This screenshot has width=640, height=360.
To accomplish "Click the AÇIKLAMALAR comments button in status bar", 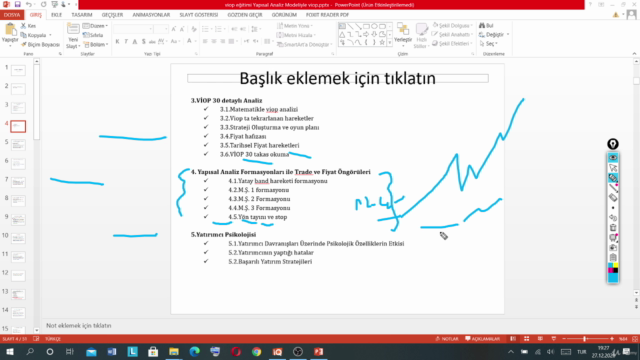I will (482, 339).
